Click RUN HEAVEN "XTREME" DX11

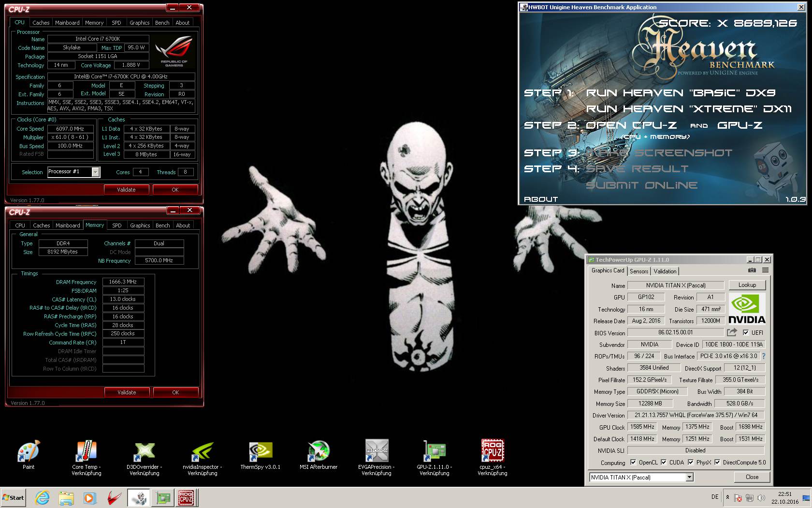pyautogui.click(x=689, y=109)
